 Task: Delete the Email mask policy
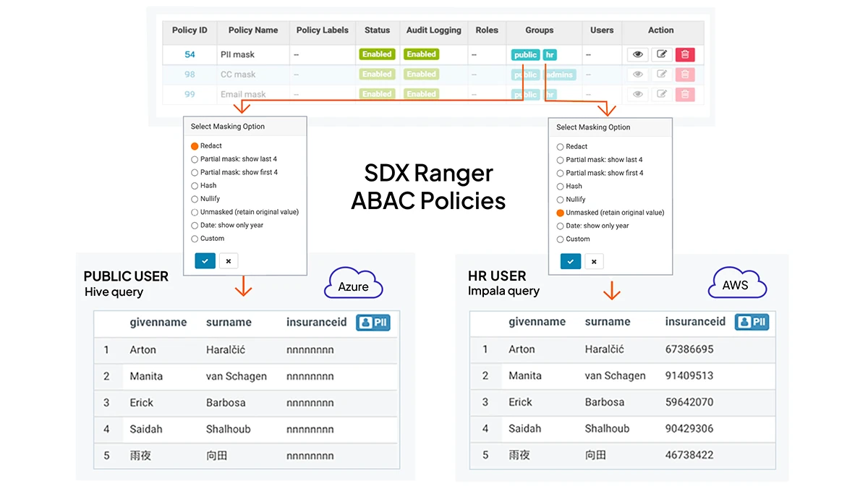click(x=685, y=93)
